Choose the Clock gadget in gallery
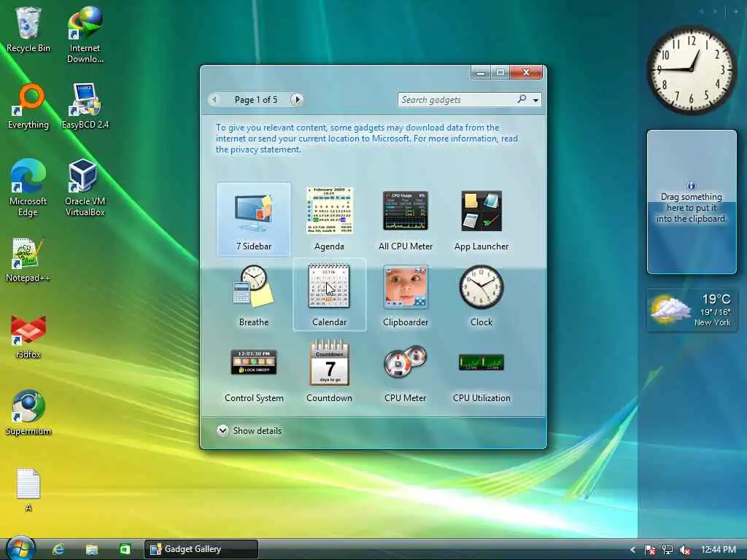Image resolution: width=747 pixels, height=560 pixels. tap(481, 295)
